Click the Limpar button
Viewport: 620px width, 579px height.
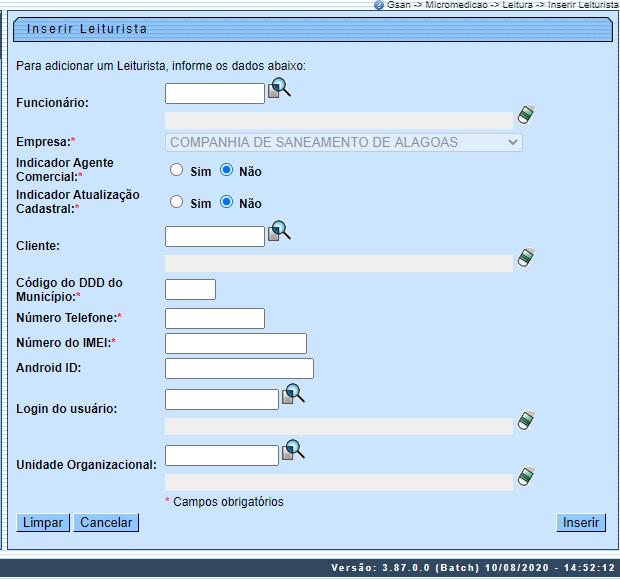coord(43,523)
